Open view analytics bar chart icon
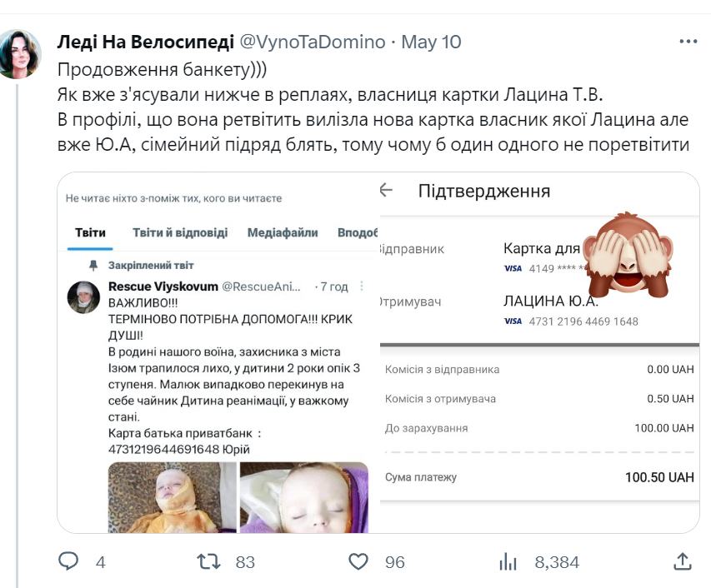The height and width of the screenshot is (588, 711). click(x=508, y=562)
